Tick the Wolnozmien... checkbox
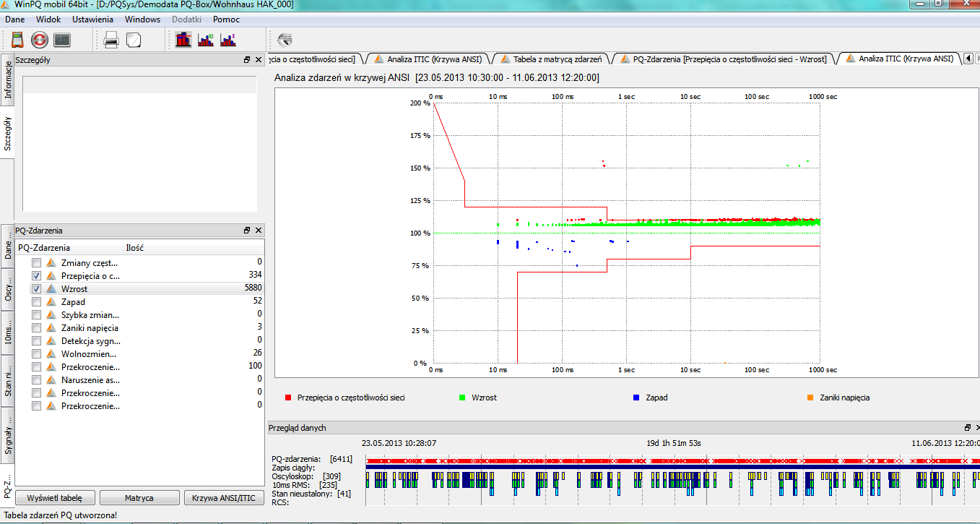Screen dimensions: 980x524 point(36,353)
